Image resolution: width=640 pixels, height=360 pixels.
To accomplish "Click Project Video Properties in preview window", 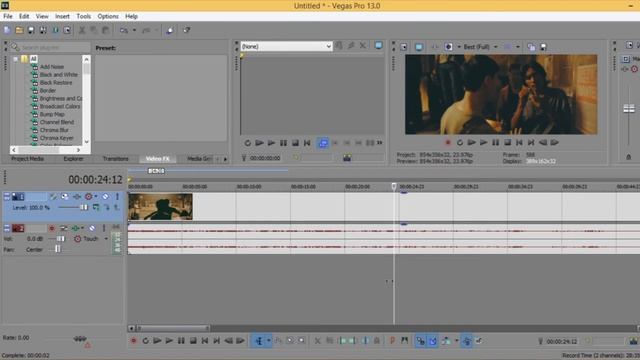I will click(404, 47).
